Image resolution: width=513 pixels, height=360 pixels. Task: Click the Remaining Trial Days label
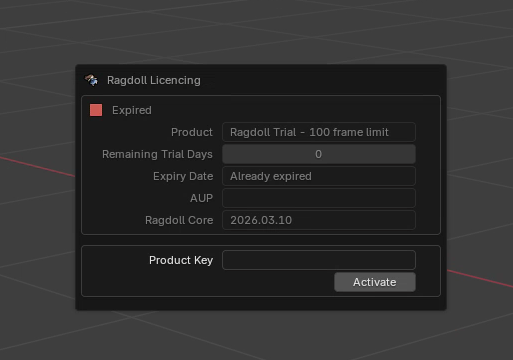point(157,154)
